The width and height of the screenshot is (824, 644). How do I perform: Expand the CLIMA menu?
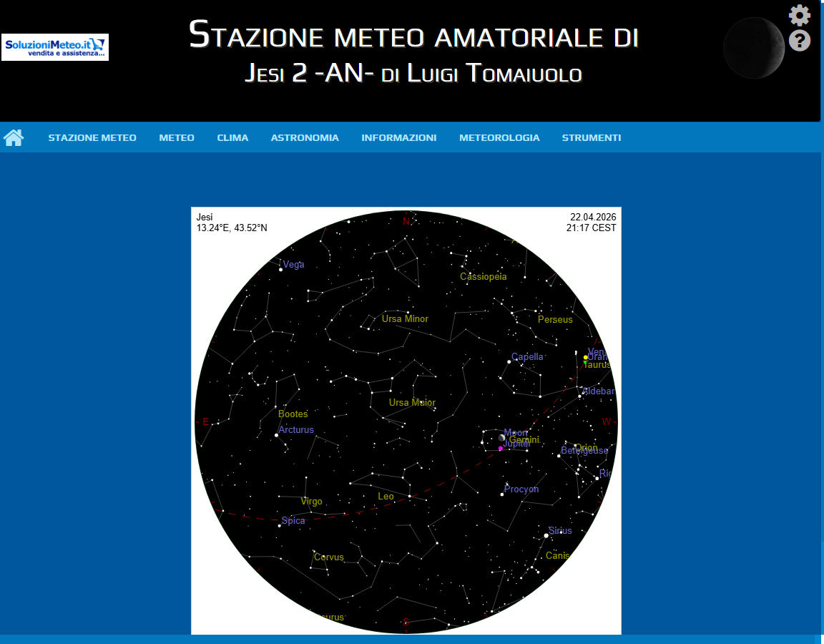(x=232, y=137)
